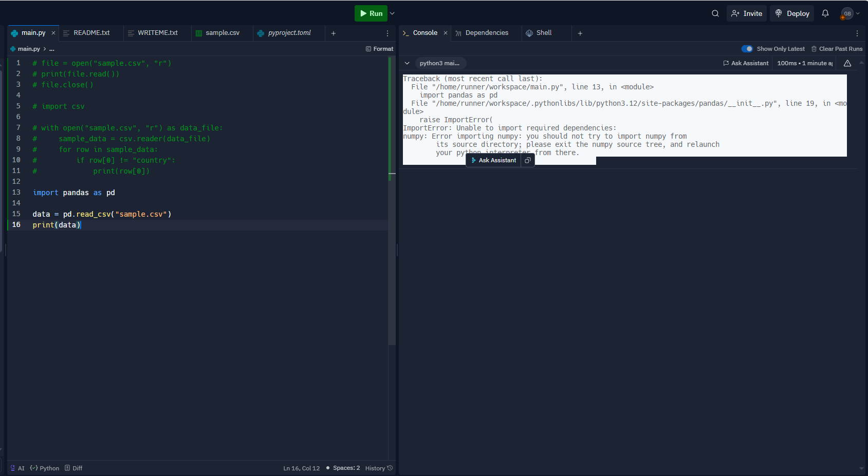Open the console pane three-dot menu
Viewport: 868px width, 476px height.
pyautogui.click(x=857, y=33)
